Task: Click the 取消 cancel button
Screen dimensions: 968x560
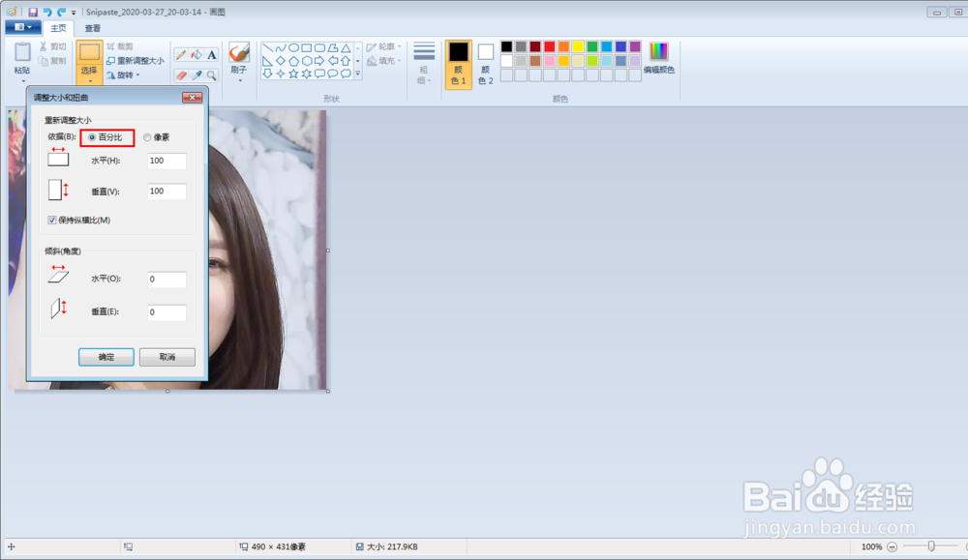Action: click(x=167, y=357)
